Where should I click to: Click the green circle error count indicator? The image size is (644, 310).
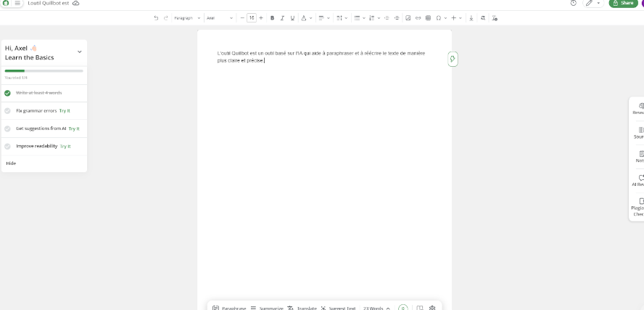click(403, 308)
